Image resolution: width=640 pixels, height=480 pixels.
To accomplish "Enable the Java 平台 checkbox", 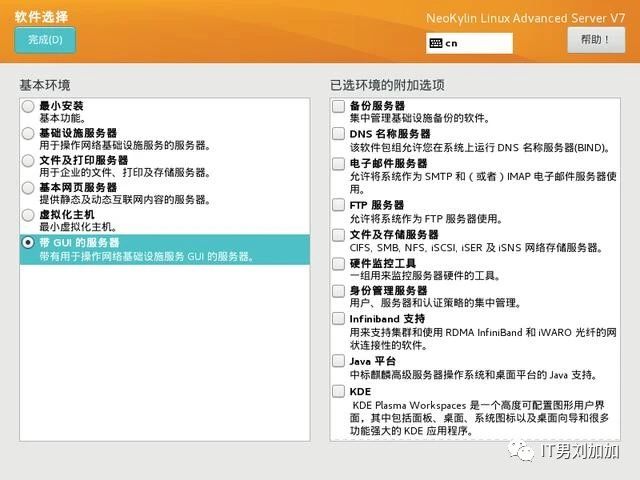I will click(338, 361).
